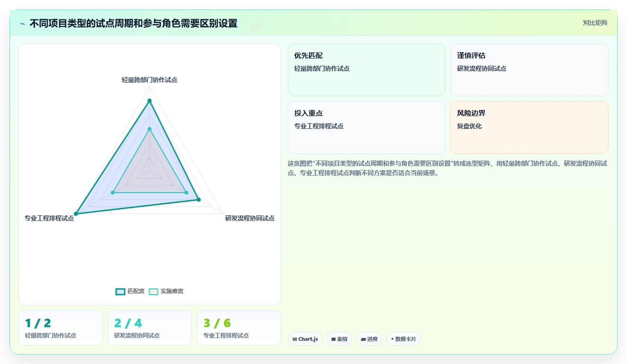627x364 pixels.
Task: Open the 风险边界 card
Action: tap(529, 127)
